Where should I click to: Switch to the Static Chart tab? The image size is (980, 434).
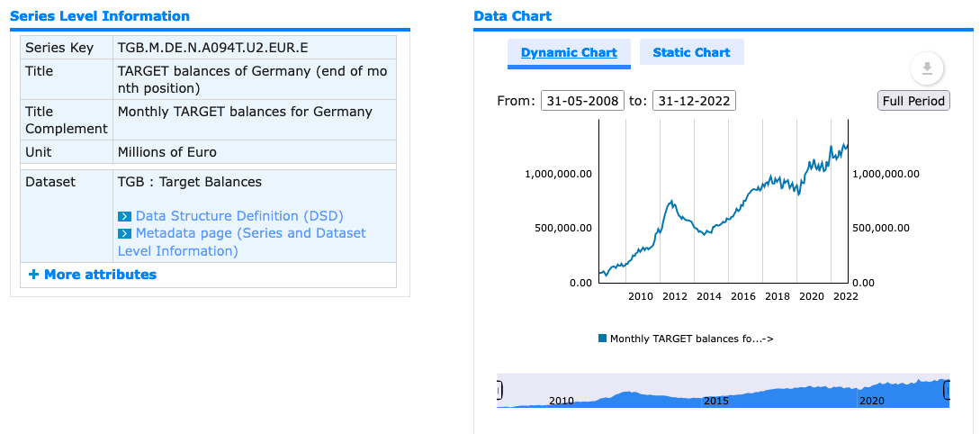click(x=691, y=52)
